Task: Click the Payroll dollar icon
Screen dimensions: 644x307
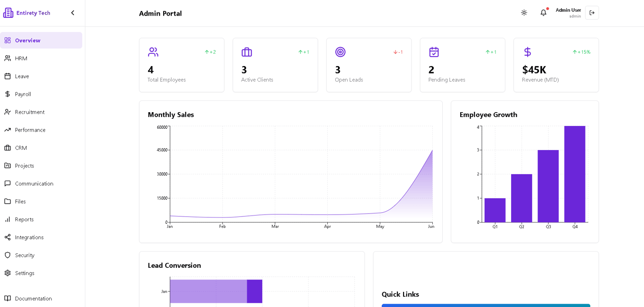Action: pyautogui.click(x=8, y=94)
